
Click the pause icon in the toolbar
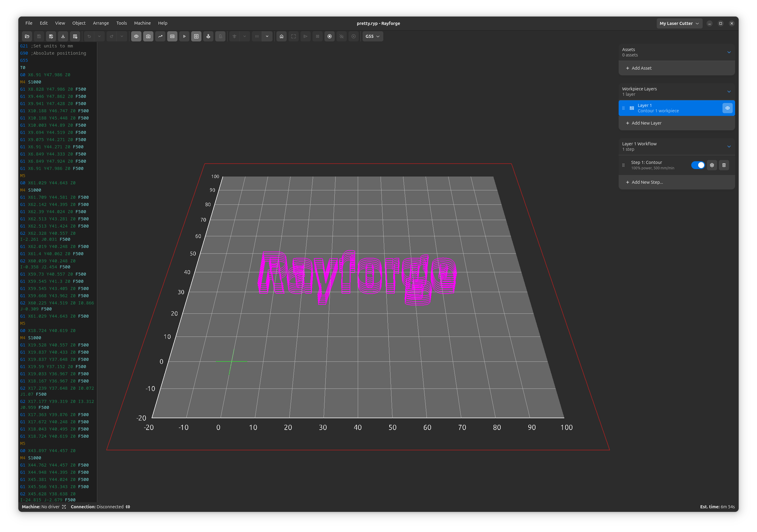[317, 36]
